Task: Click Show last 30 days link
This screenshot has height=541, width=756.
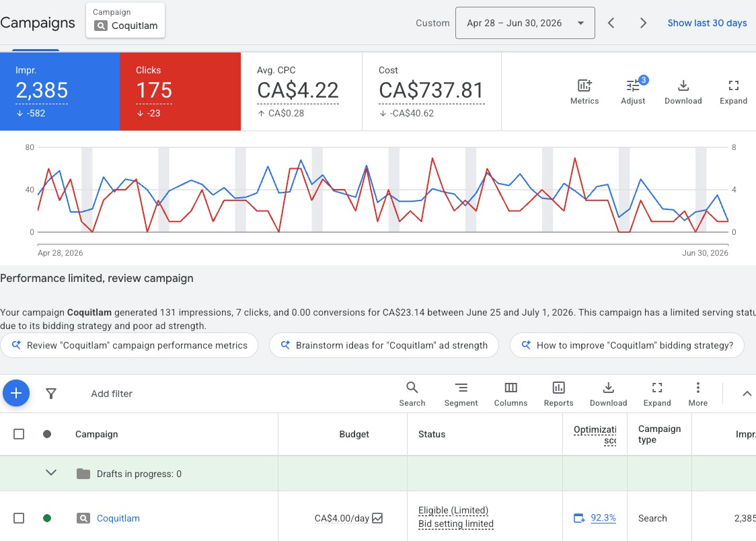Action: 707,23
